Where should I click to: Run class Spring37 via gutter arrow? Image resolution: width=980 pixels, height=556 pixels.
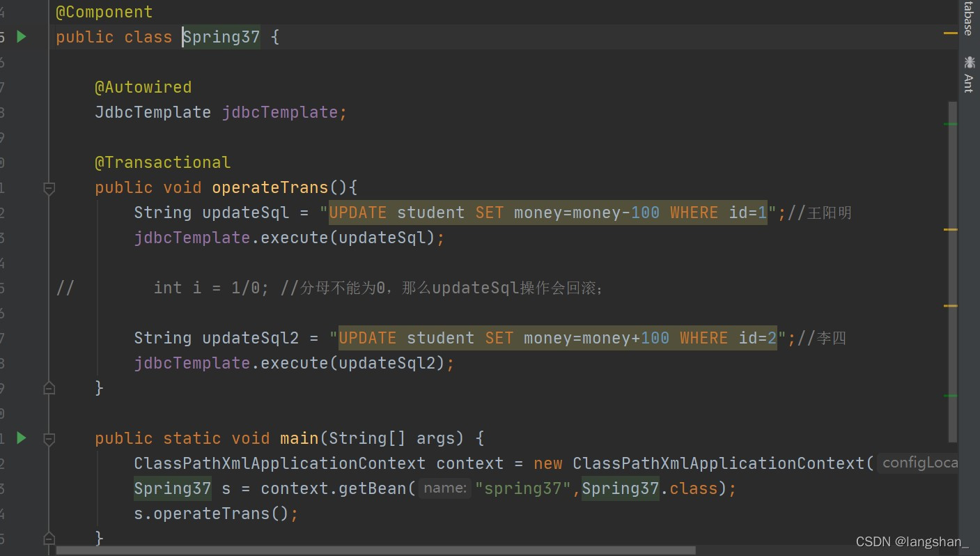pyautogui.click(x=21, y=36)
